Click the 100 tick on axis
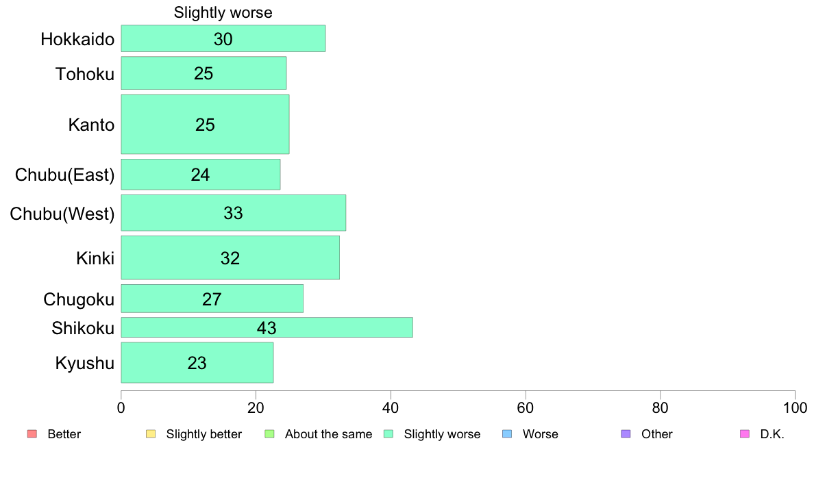 point(795,408)
